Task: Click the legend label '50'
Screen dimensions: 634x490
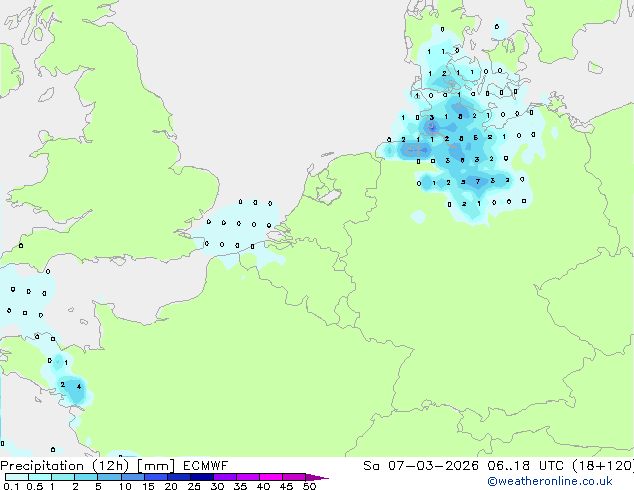Action: coord(309,486)
